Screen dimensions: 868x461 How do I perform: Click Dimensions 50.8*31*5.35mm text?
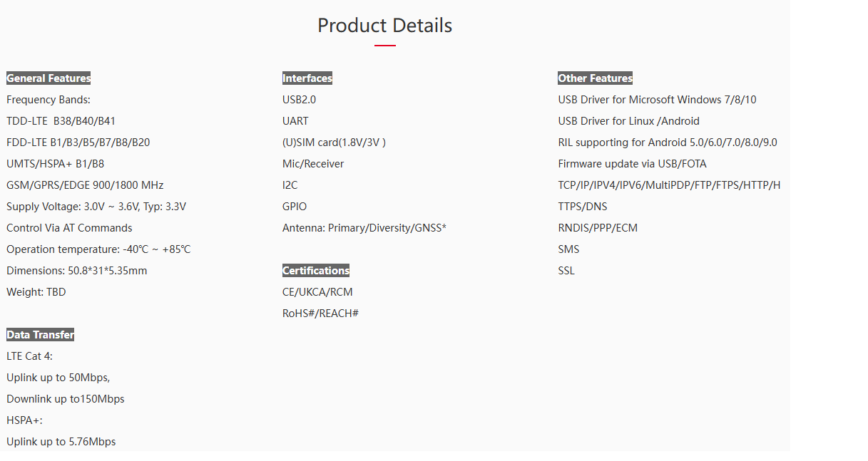click(77, 271)
